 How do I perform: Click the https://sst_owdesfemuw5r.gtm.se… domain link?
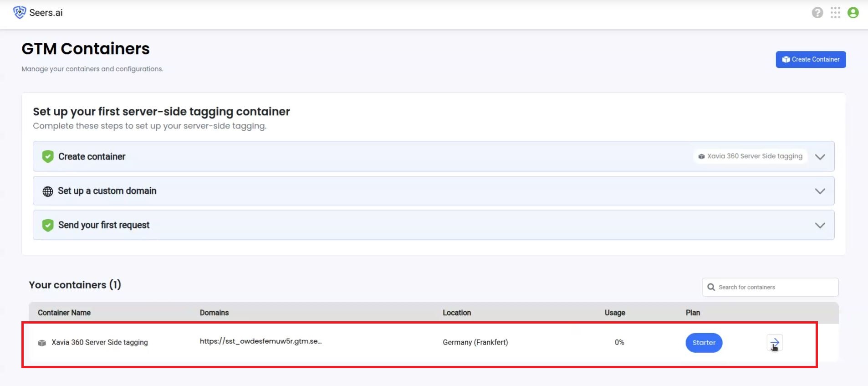pos(260,341)
